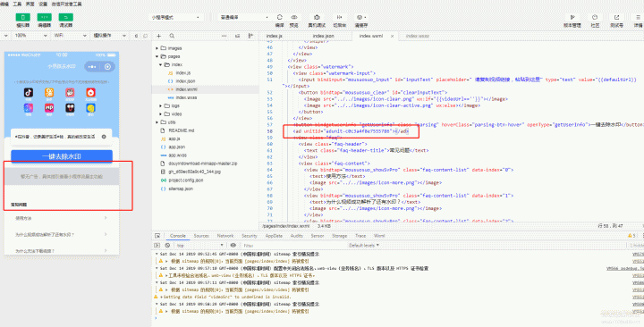Click the compile refresh icon
The image size is (644, 327).
280,17
